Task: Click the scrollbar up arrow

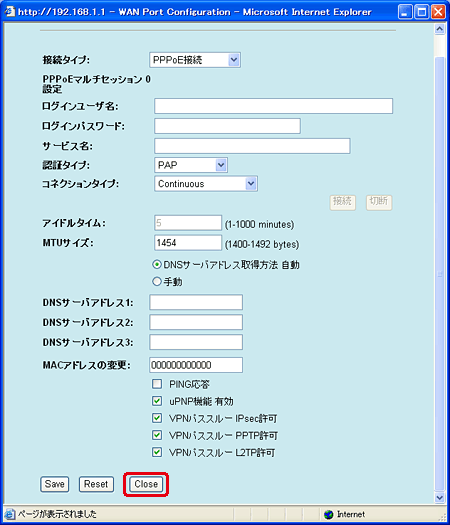Action: (x=439, y=29)
